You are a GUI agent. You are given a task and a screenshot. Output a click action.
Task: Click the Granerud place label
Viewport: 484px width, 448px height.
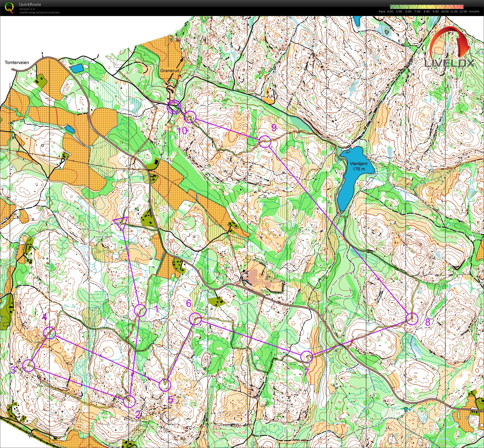(169, 71)
